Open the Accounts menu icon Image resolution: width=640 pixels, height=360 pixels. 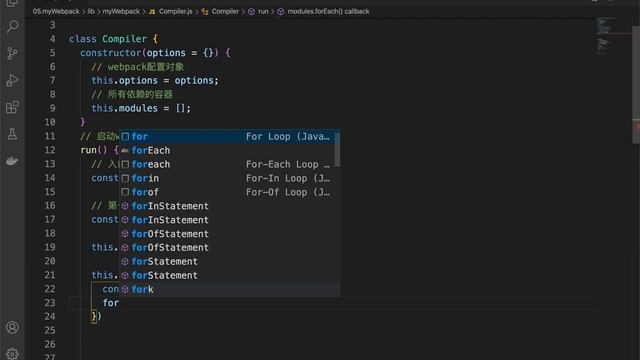click(x=12, y=327)
